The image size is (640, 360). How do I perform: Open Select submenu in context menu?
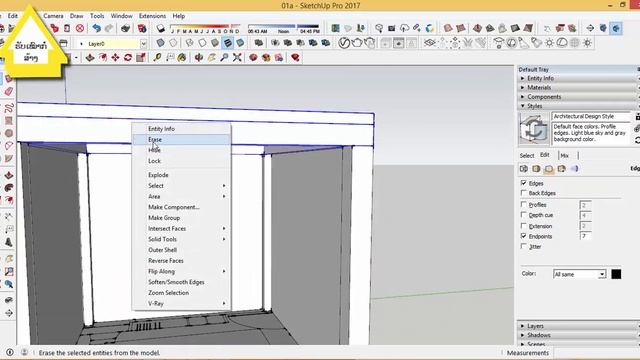182,186
